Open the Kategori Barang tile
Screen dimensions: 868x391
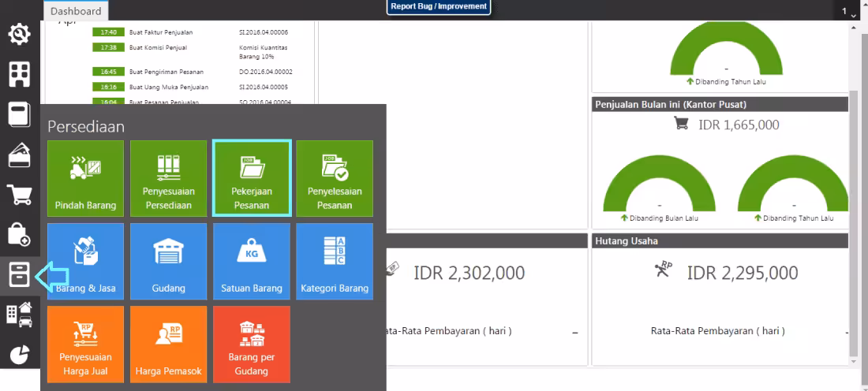coord(335,261)
